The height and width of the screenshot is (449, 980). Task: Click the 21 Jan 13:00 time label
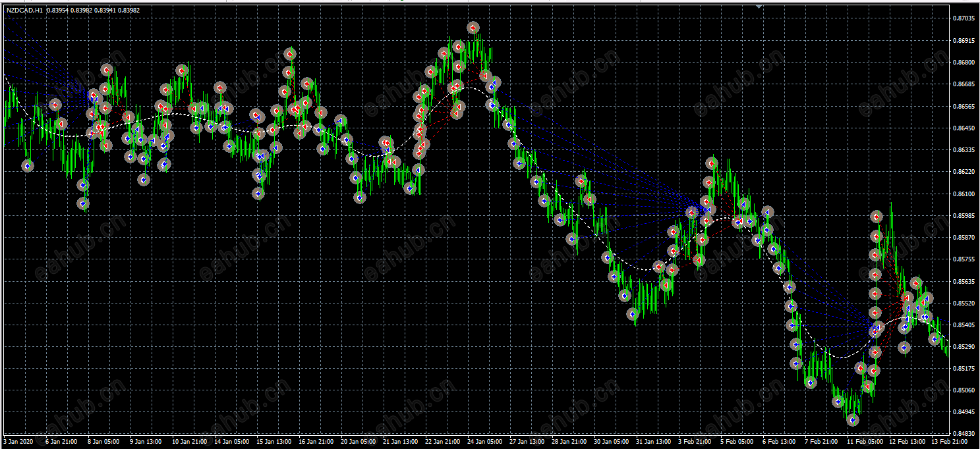pyautogui.click(x=401, y=441)
